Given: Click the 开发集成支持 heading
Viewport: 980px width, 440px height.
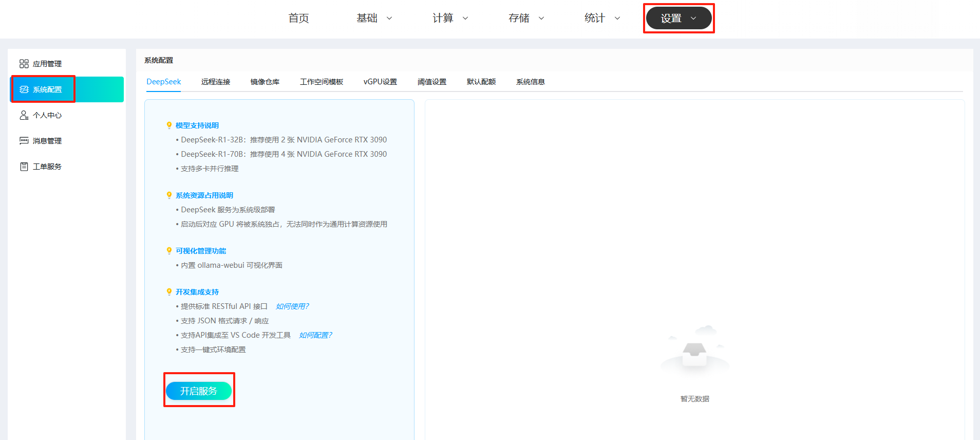Looking at the screenshot, I should pyautogui.click(x=197, y=292).
